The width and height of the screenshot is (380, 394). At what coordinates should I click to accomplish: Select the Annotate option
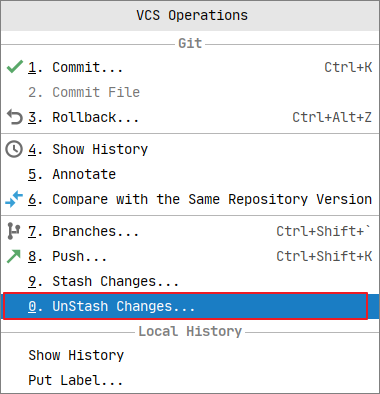click(x=190, y=174)
